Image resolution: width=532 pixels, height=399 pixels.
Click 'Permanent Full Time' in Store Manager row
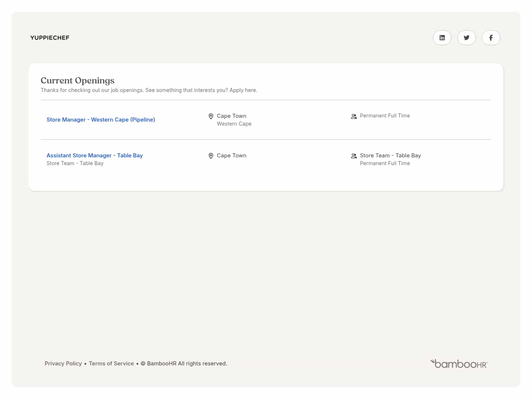point(385,116)
